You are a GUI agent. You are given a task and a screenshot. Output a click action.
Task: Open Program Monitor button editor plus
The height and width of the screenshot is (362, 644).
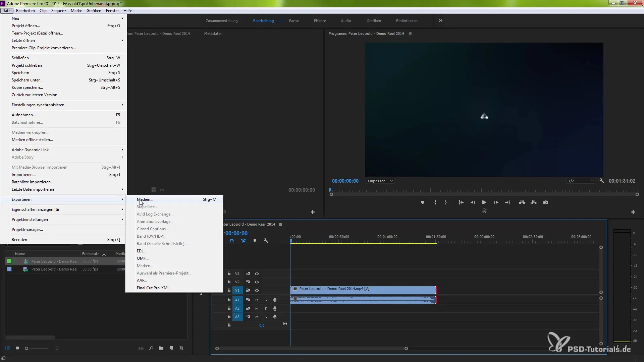click(633, 212)
